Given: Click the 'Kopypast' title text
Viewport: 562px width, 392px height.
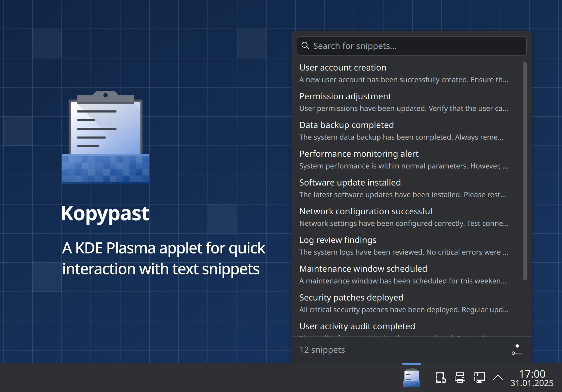Looking at the screenshot, I should tap(105, 214).
